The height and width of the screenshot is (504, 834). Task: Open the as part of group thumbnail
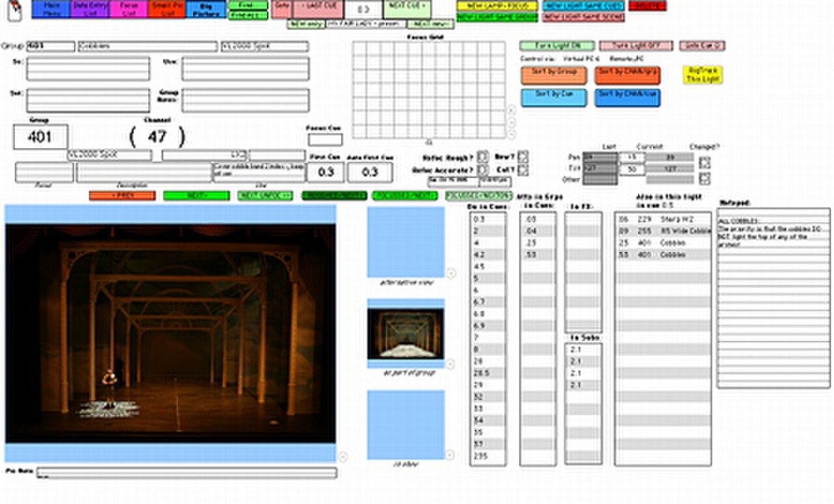click(x=406, y=334)
